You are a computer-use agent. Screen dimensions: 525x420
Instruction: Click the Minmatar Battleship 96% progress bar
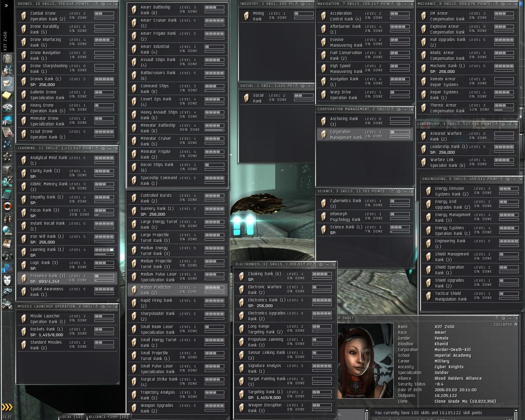pos(214,130)
